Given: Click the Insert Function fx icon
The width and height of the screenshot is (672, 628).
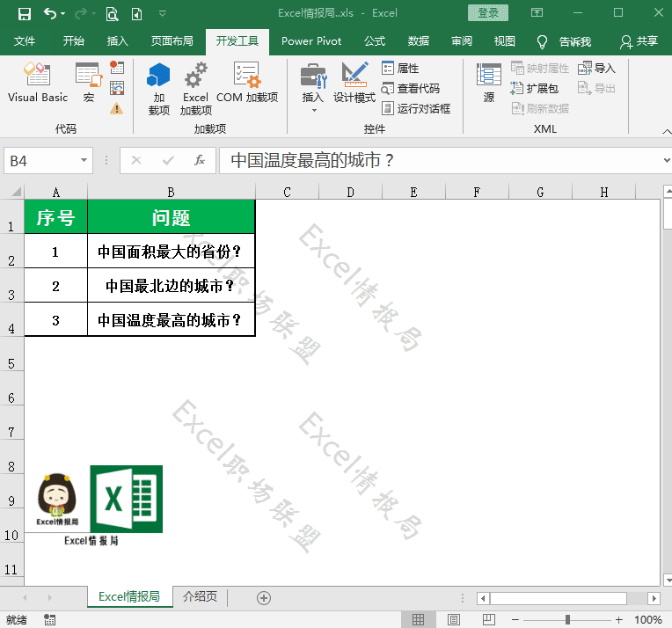Looking at the screenshot, I should (x=200, y=160).
